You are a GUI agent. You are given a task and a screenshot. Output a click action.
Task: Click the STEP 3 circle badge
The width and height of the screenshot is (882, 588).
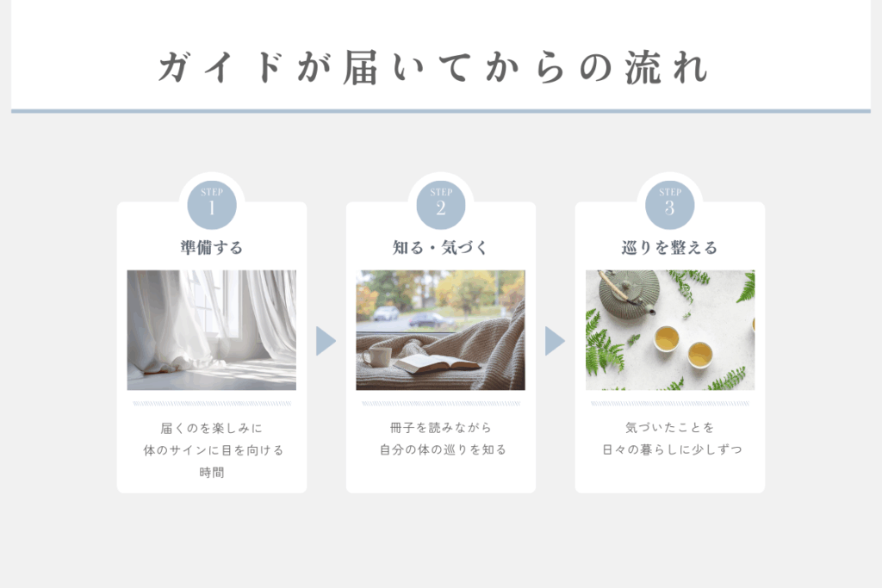pyautogui.click(x=669, y=205)
